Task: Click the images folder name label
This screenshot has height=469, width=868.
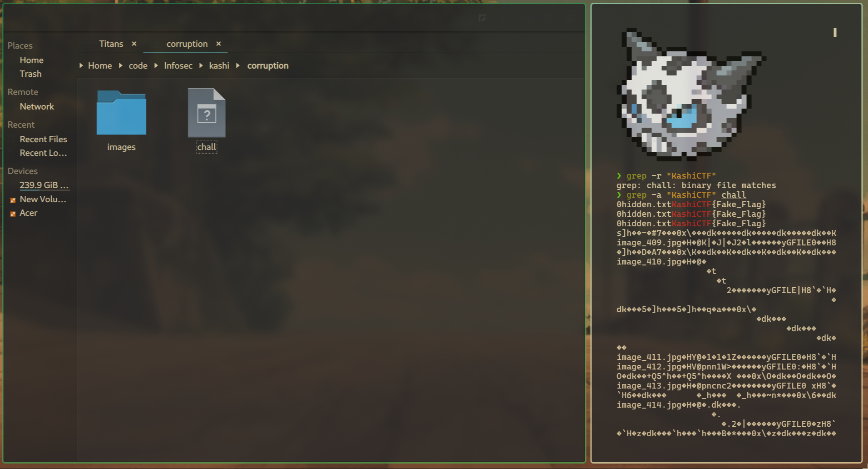Action: coord(121,147)
